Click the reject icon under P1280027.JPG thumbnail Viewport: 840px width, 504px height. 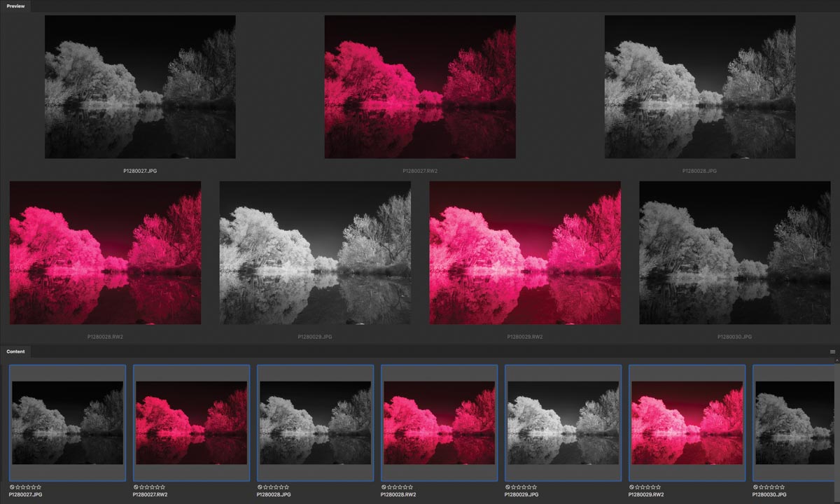(x=12, y=487)
